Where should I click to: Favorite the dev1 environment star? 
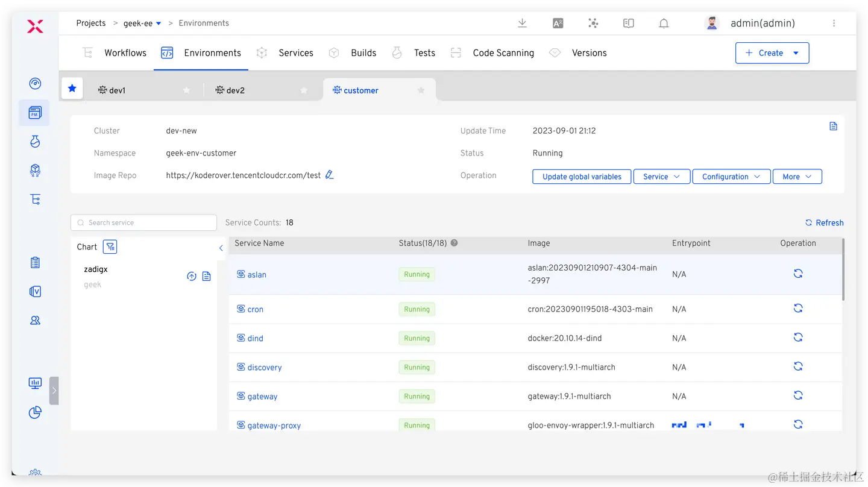[x=186, y=90]
